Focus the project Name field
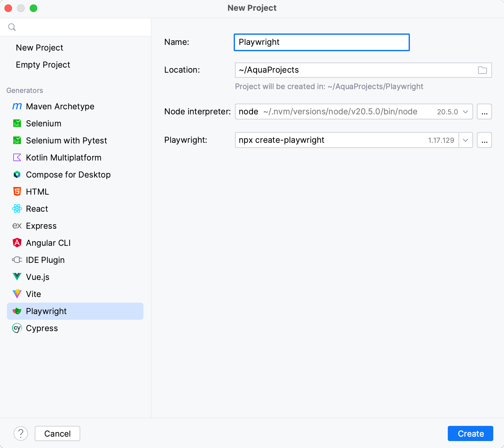Screen dimensions: 504x448 [x=322, y=42]
